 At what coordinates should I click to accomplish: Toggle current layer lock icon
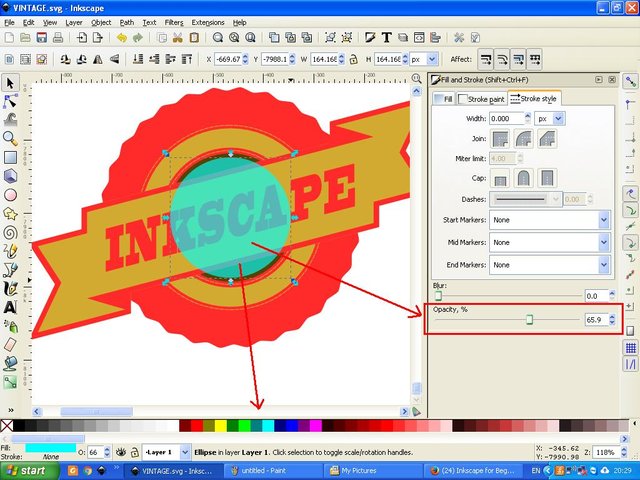click(x=135, y=452)
